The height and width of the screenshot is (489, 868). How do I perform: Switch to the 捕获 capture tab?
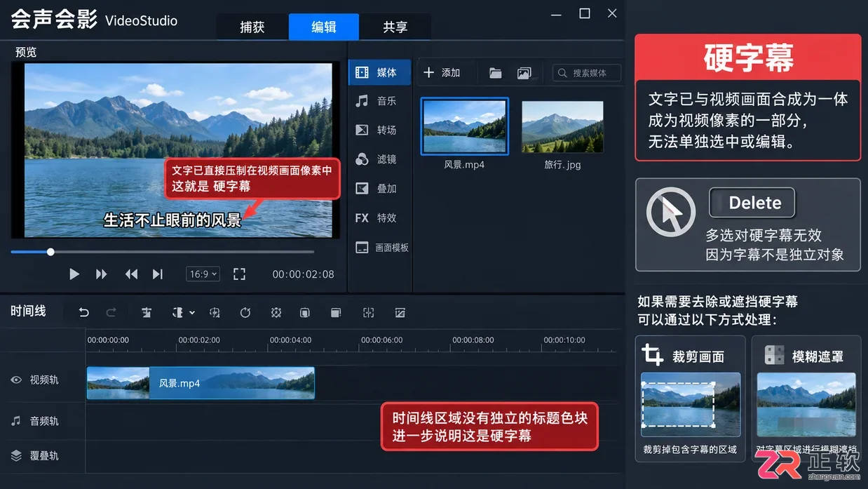252,27
